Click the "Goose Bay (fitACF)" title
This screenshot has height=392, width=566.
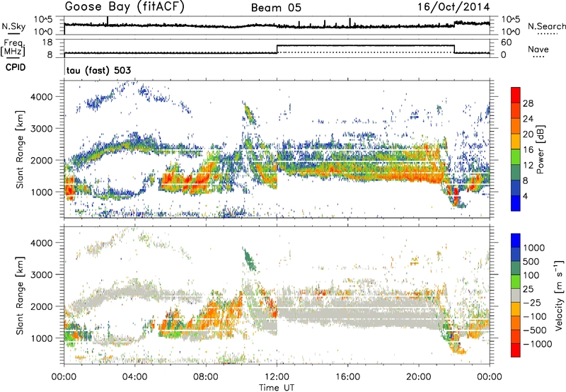tap(125, 7)
